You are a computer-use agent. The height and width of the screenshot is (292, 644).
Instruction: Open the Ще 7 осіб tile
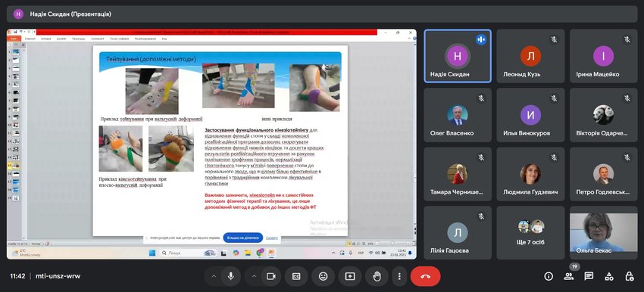[x=530, y=233]
